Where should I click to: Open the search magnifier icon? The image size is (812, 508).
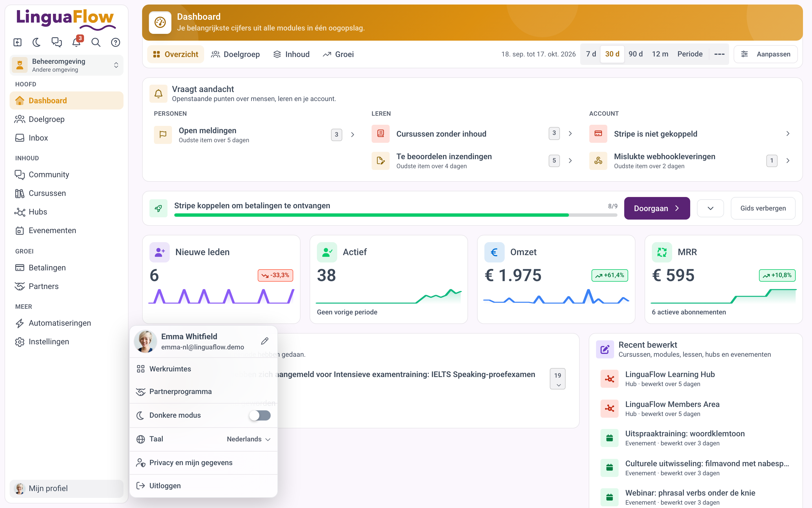(x=96, y=42)
